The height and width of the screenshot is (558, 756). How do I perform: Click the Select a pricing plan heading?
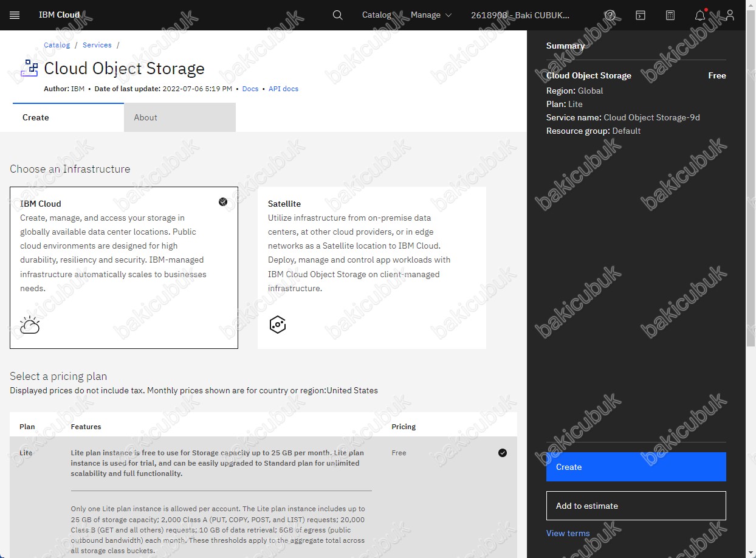[58, 376]
